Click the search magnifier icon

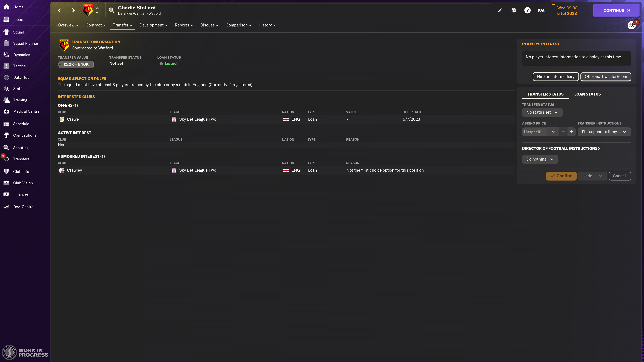(112, 10)
